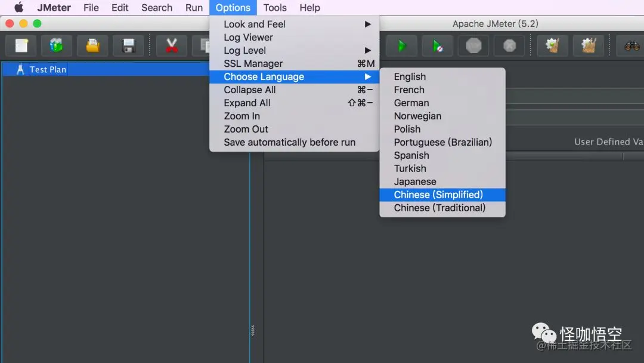
Task: Open Log Viewer from Options menu
Action: coord(294,38)
